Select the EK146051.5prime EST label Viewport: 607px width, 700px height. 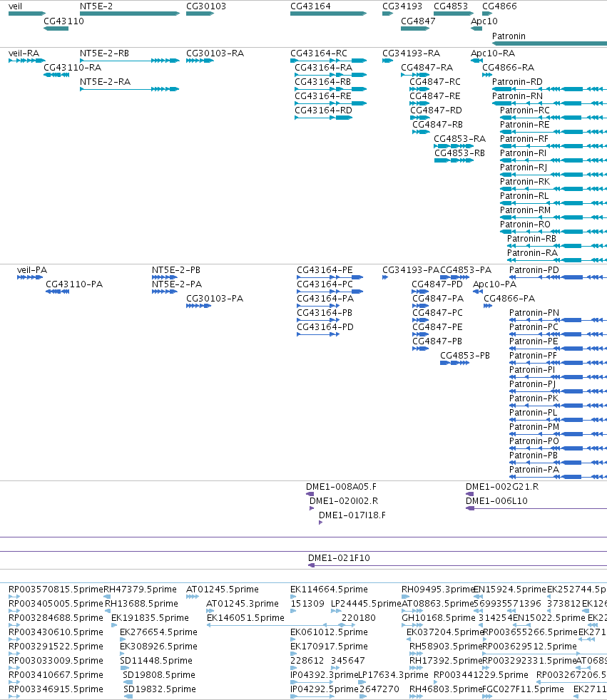pyautogui.click(x=245, y=618)
